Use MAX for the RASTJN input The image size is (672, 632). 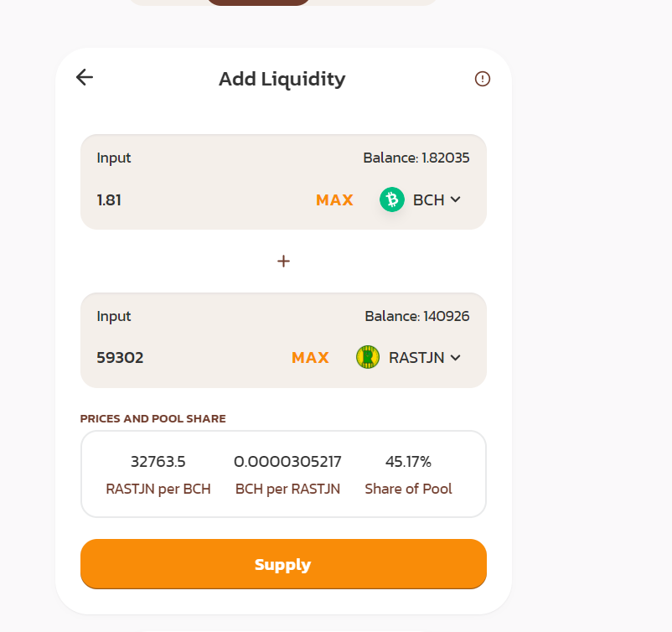310,358
